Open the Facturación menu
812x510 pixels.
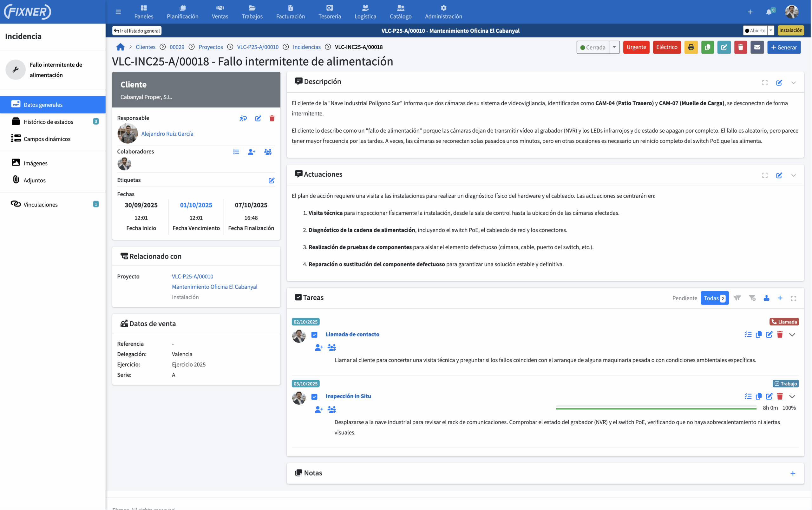(x=290, y=12)
